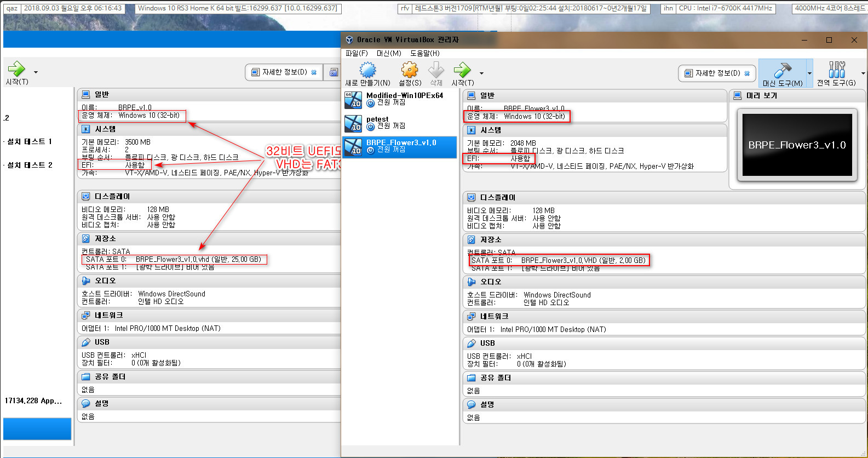
Task: Click Windows 10 RS3 build info widget
Action: tap(238, 8)
